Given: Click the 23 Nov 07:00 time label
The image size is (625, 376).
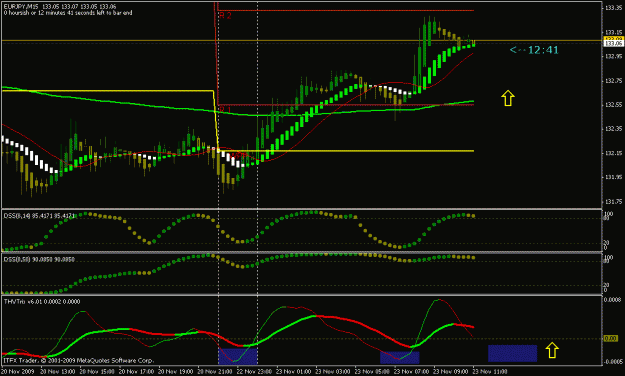Looking at the screenshot, I should point(411,372).
